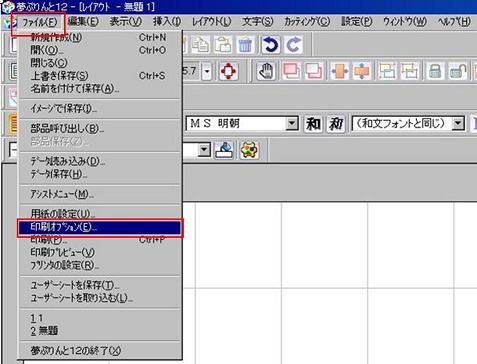Viewport: 477px width, 364px height.
Task: Click the blank layout canvas grid
Action: pos(330,283)
